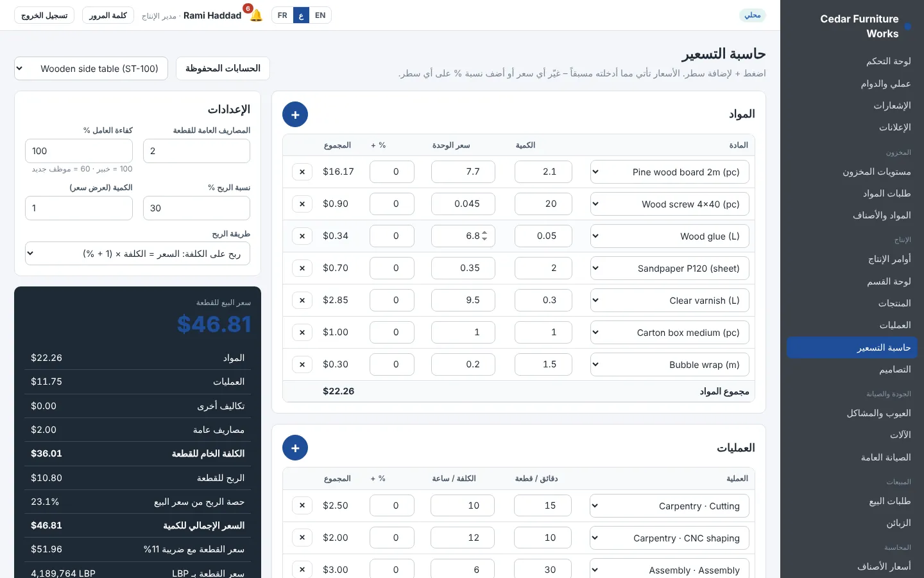Open لوحة التحكم in sidebar
Image resolution: width=924 pixels, height=578 pixels.
point(852,61)
